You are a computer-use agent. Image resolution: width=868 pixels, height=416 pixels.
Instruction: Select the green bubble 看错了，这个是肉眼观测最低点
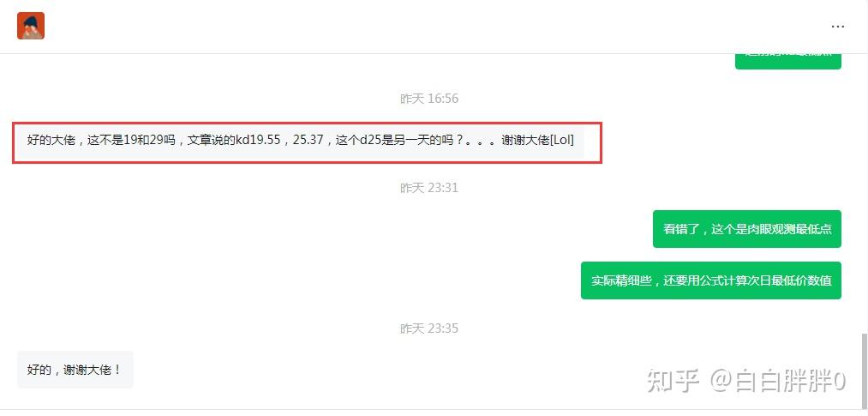747,229
